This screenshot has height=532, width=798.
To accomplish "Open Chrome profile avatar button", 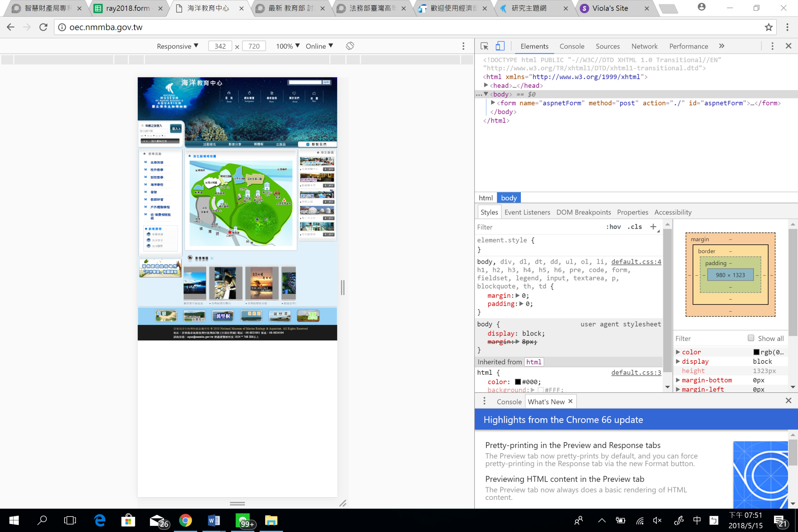I will click(702, 7).
